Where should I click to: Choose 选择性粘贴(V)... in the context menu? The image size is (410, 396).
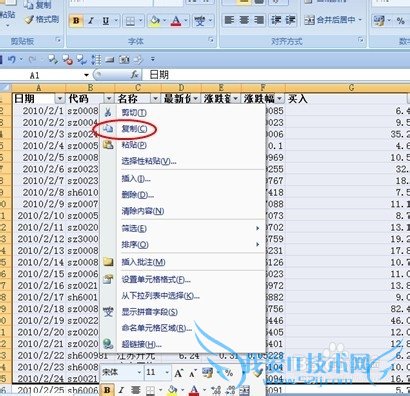(x=183, y=161)
